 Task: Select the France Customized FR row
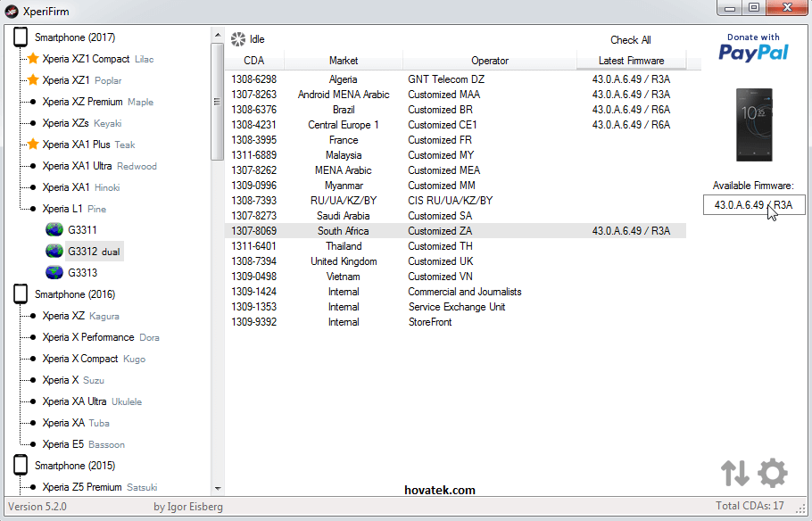[x=456, y=140]
